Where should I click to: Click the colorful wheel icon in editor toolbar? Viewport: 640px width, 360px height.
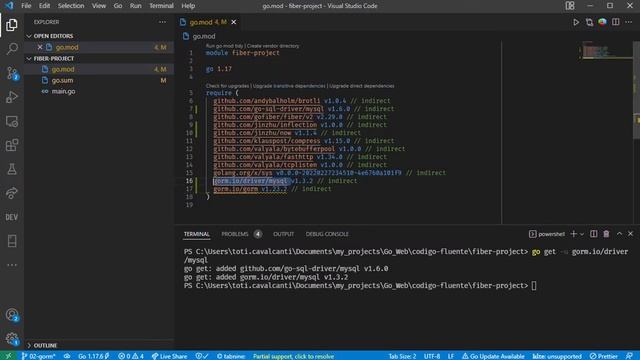click(x=602, y=22)
